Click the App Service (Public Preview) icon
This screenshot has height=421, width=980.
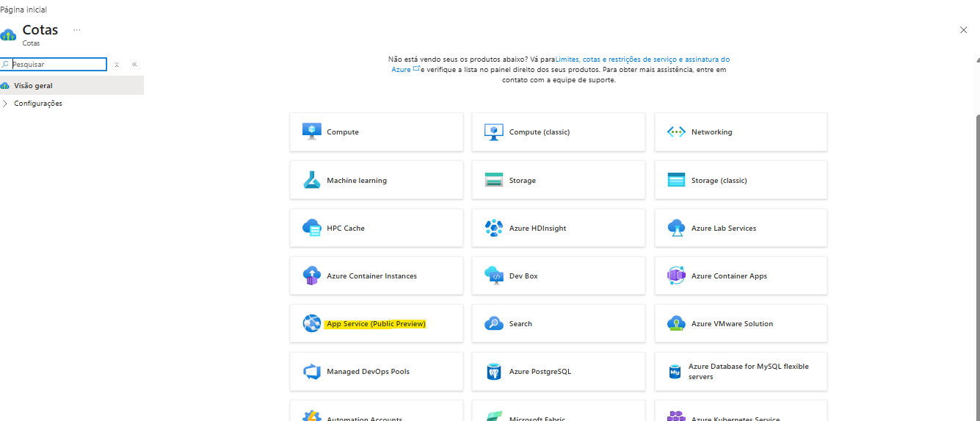point(312,323)
